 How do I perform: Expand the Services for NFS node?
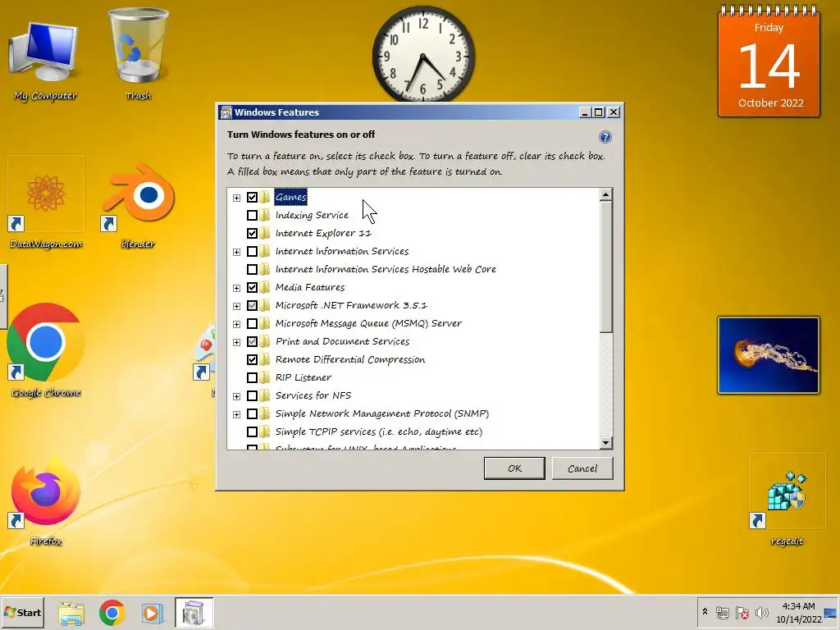236,396
